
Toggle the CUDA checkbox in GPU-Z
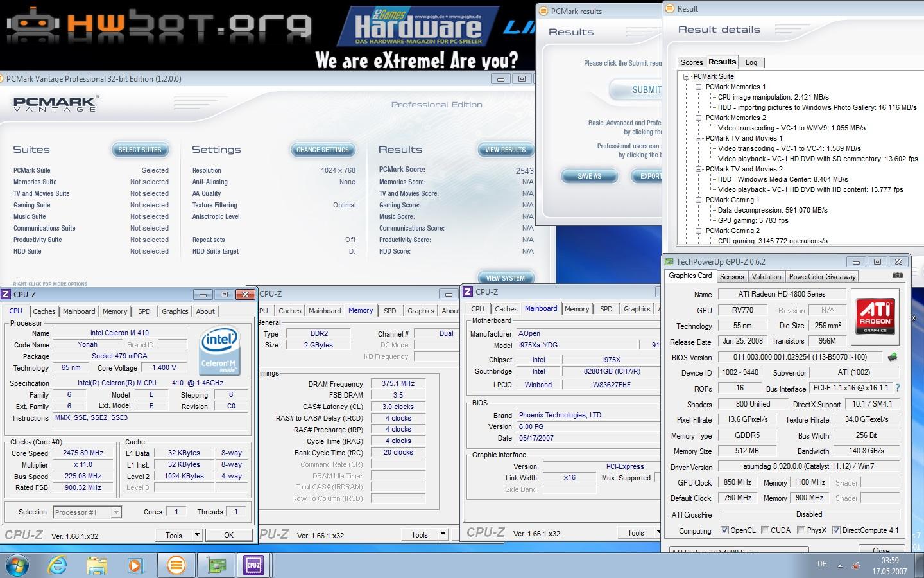pos(765,530)
